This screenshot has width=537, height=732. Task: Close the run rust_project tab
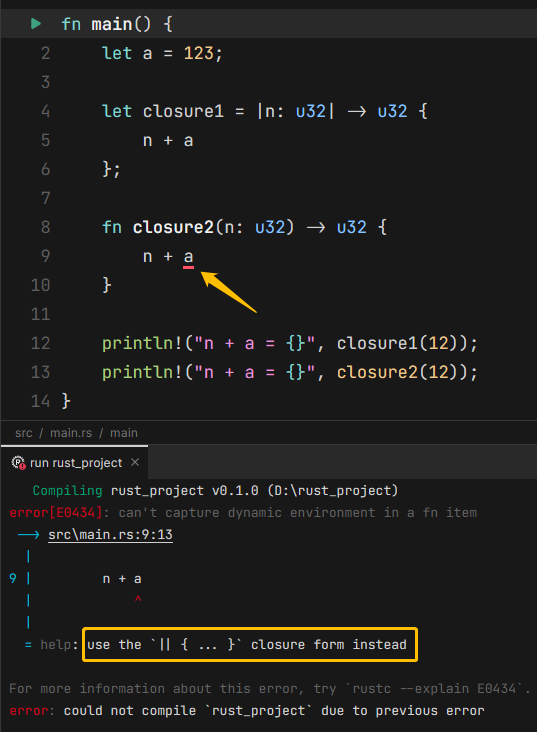(135, 462)
